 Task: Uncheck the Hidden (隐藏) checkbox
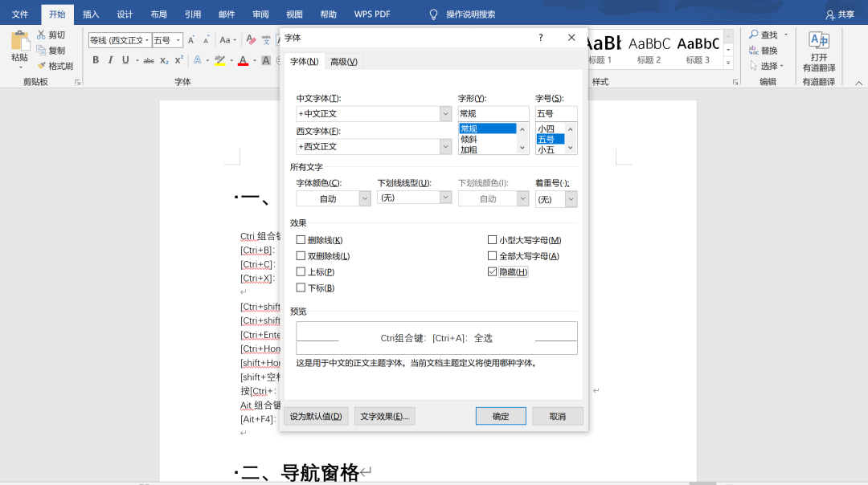point(493,272)
